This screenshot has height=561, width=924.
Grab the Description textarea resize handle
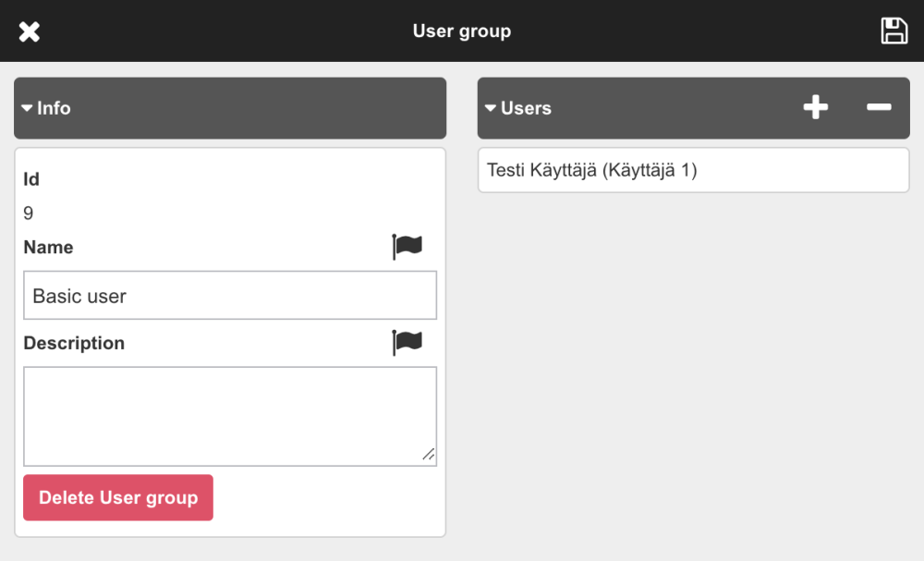429,455
